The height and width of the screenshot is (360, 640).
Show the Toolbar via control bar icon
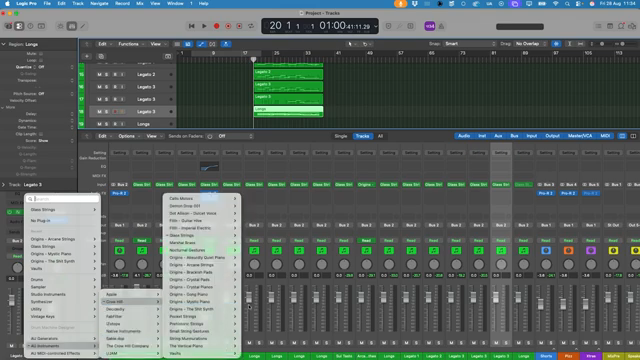tap(41, 26)
